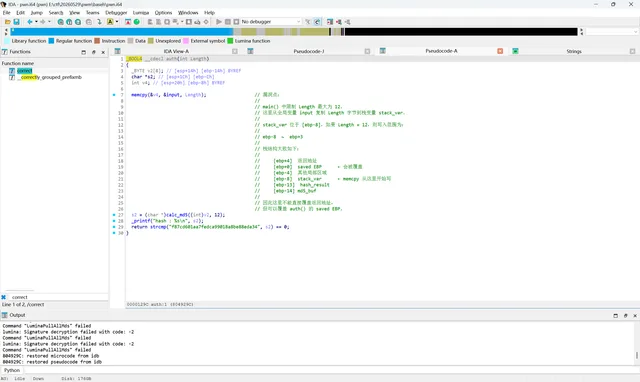Open the View menu
Screen dimensions: 640x382
74,13
